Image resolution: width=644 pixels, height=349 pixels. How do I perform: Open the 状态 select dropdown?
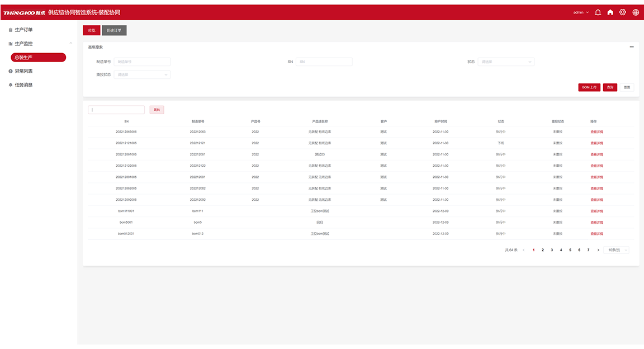point(506,62)
